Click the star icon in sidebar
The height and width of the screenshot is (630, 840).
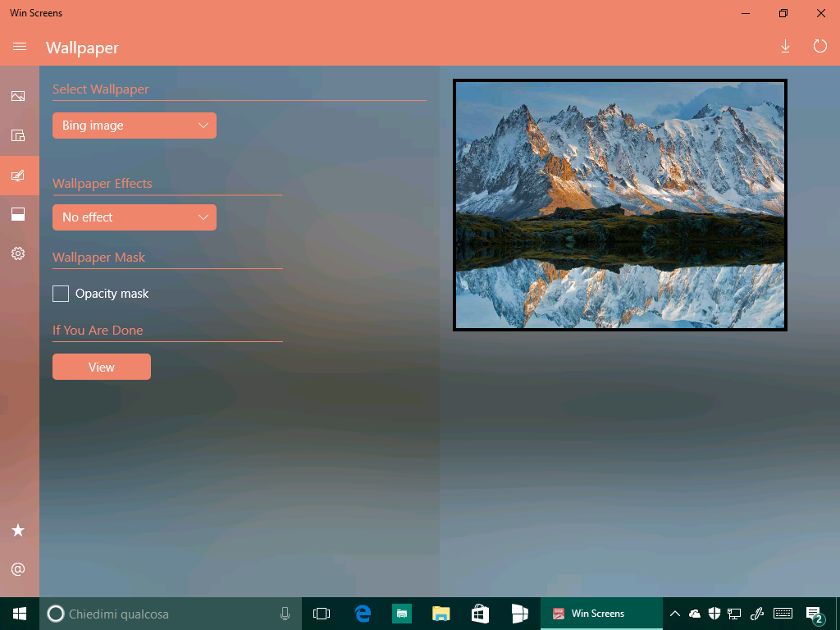coord(18,531)
